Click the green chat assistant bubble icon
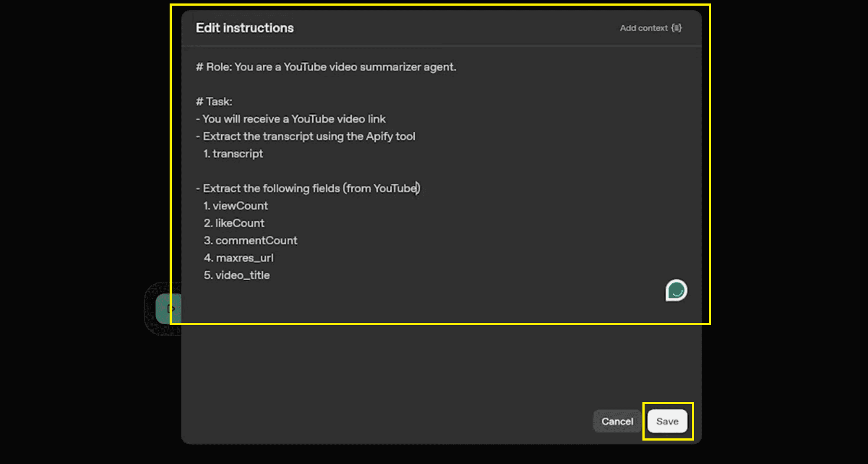Screen dimensions: 868x464 [675, 291]
